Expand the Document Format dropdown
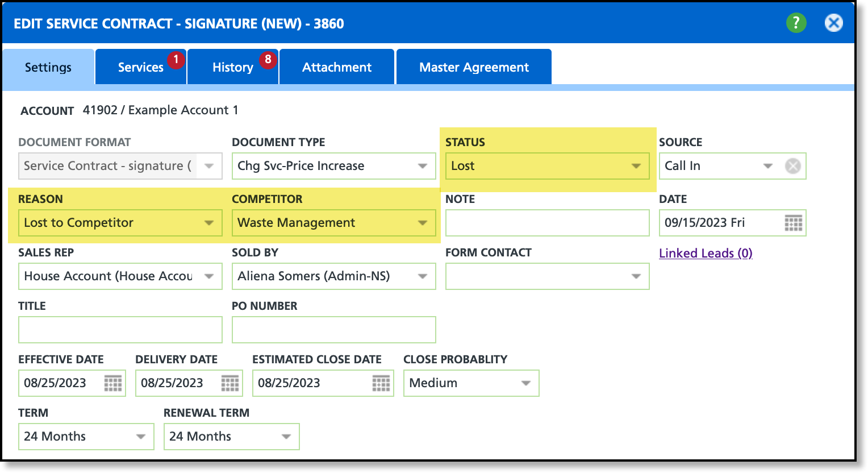This screenshot has height=473, width=868. point(209,166)
